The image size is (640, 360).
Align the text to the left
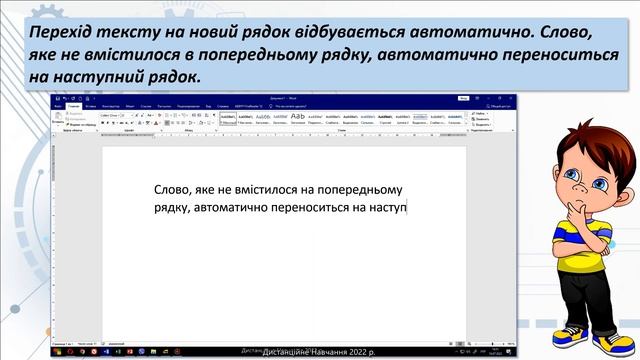pyautogui.click(x=167, y=123)
